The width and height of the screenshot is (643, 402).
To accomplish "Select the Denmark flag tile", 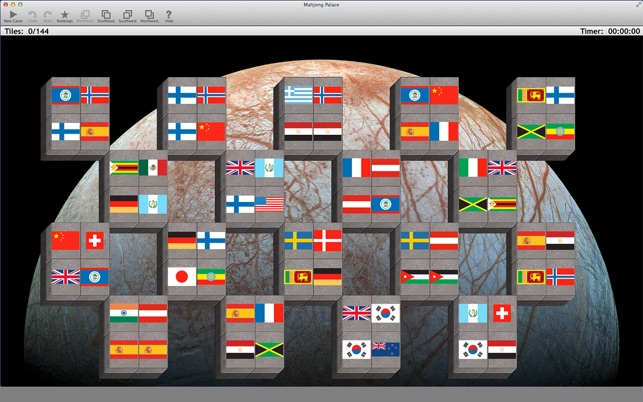I will pyautogui.click(x=328, y=241).
